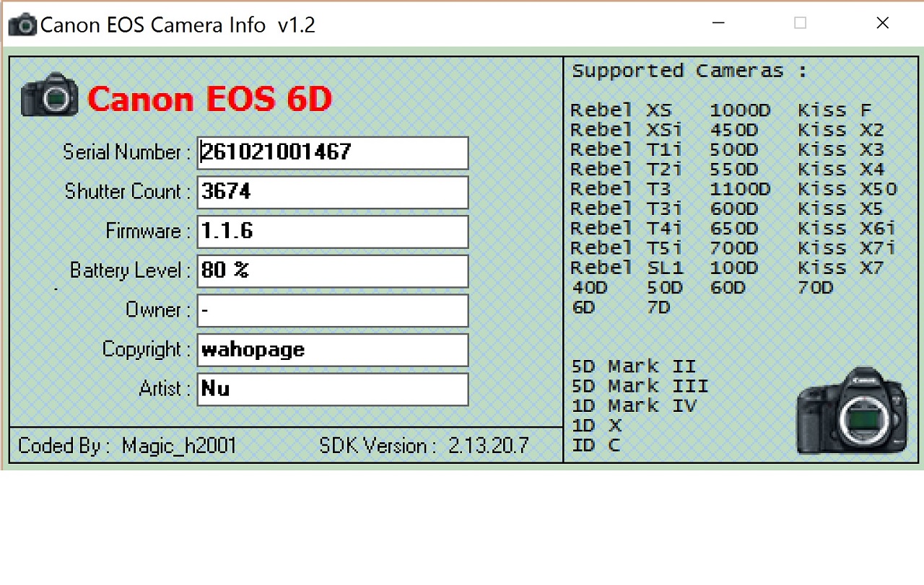Focus the Owner input field
Viewport: 924px width, 585px height.
333,311
